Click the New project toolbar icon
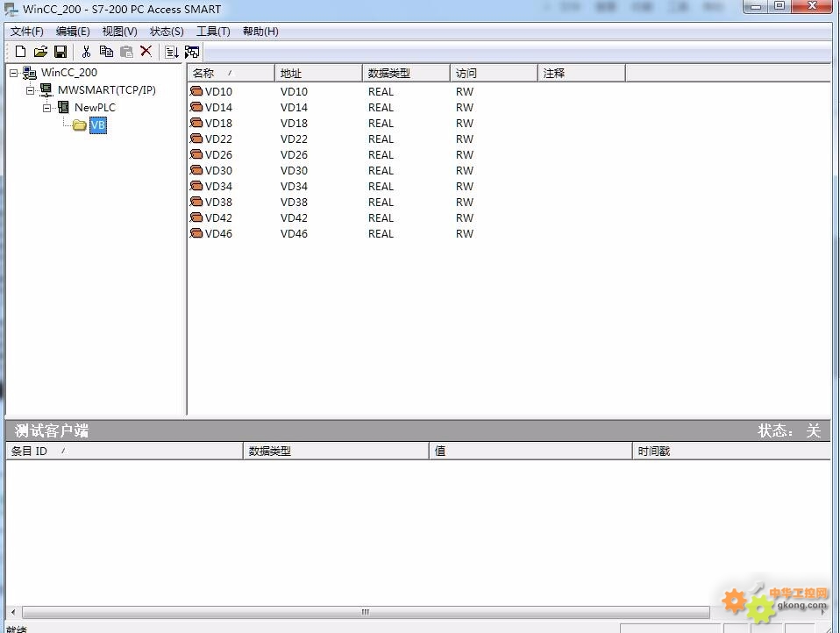The width and height of the screenshot is (840, 633). tap(20, 52)
